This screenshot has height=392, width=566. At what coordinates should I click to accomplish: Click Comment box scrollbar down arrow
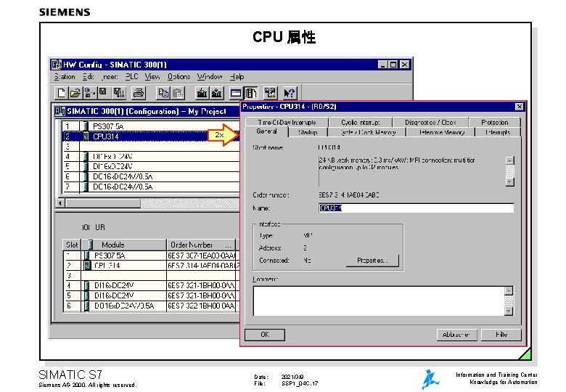pos(509,311)
